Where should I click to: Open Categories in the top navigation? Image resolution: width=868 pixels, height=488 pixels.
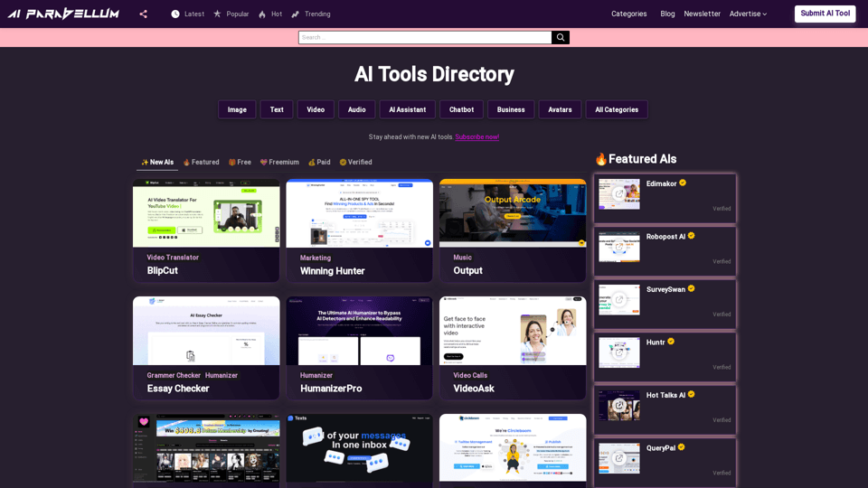[x=629, y=14]
